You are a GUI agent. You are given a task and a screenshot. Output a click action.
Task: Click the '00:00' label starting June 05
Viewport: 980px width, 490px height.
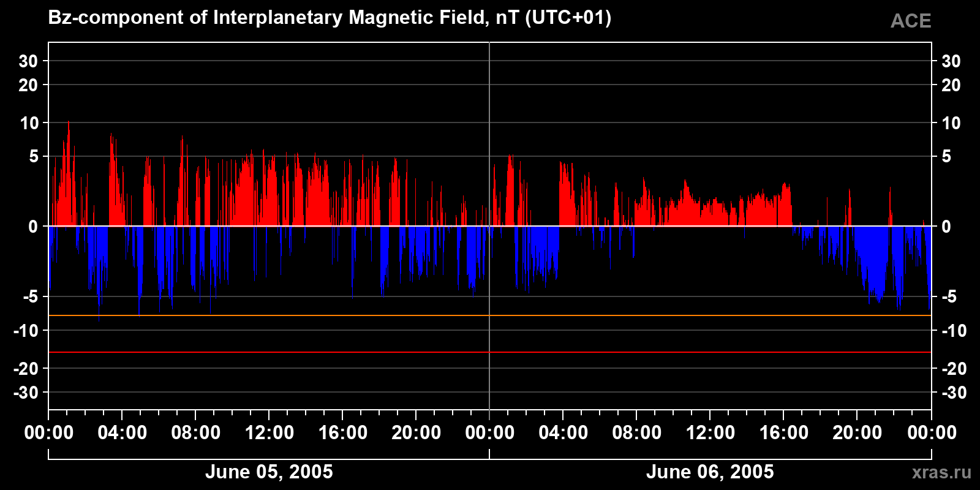49,433
